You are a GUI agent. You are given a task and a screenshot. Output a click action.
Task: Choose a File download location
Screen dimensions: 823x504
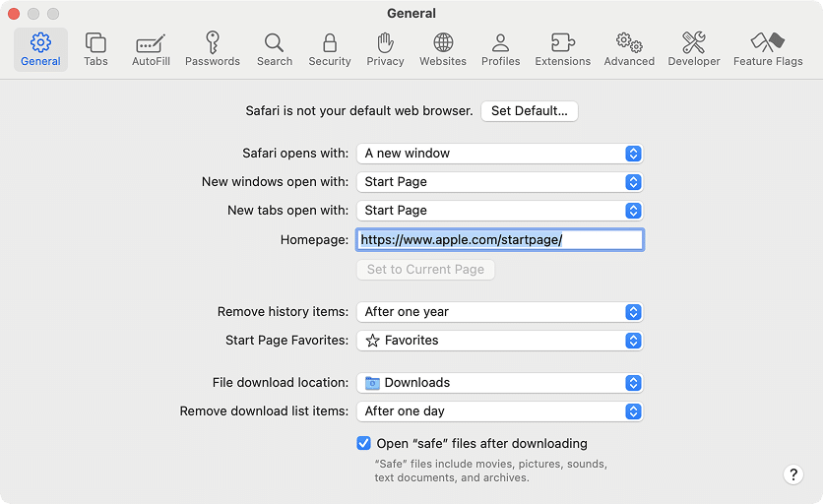tap(500, 383)
